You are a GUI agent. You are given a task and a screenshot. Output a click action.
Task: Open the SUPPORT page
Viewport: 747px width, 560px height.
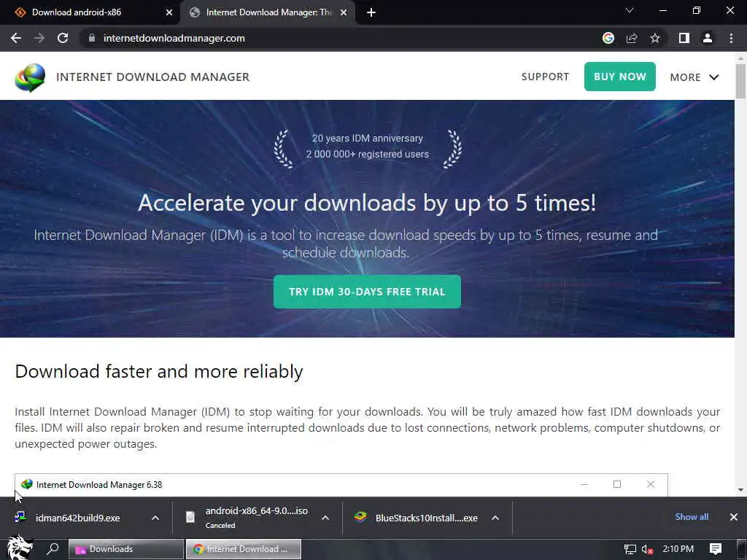545,77
